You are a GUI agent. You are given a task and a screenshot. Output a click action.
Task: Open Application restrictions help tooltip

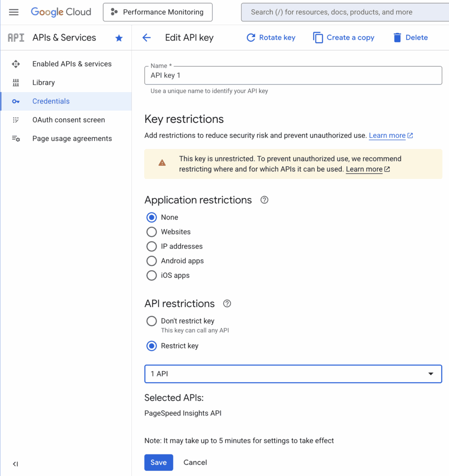(x=264, y=200)
